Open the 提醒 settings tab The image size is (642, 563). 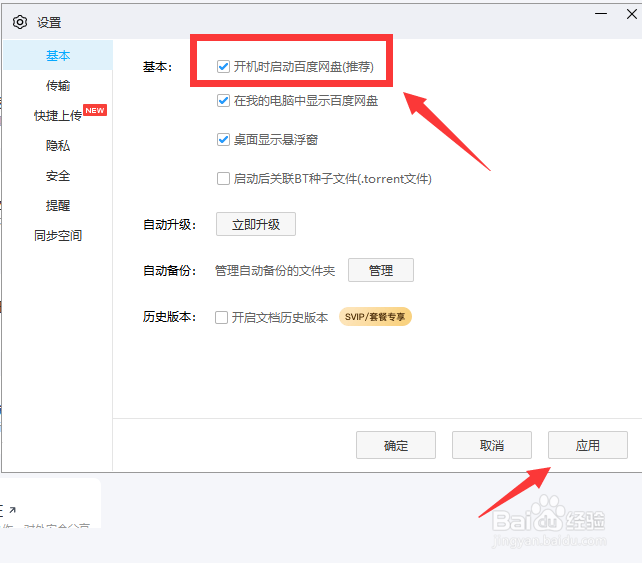click(x=58, y=206)
